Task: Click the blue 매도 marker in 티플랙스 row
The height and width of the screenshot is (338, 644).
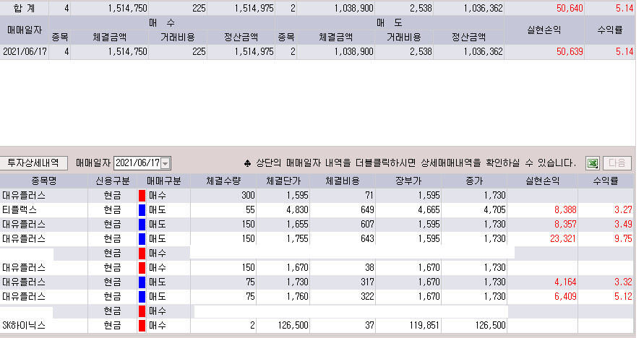Action: pos(142,210)
